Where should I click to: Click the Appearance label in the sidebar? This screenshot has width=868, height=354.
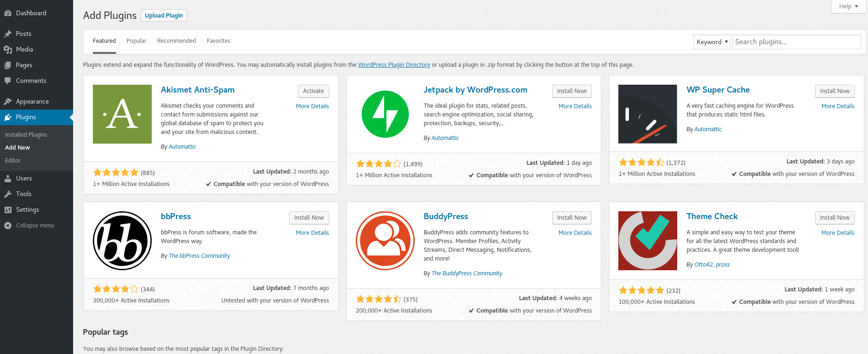(x=32, y=101)
